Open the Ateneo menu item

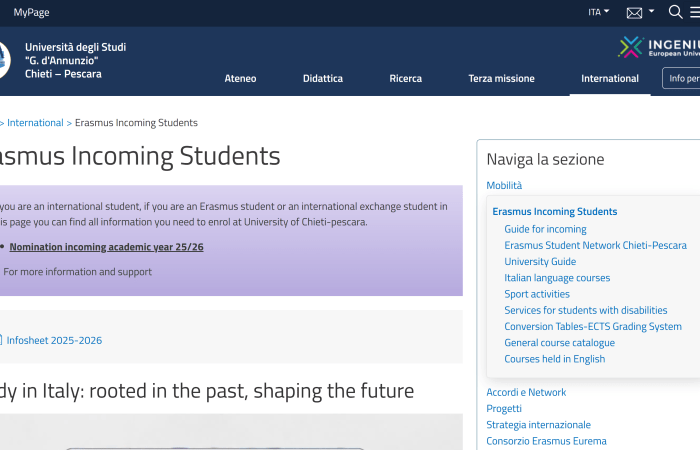pyautogui.click(x=240, y=78)
